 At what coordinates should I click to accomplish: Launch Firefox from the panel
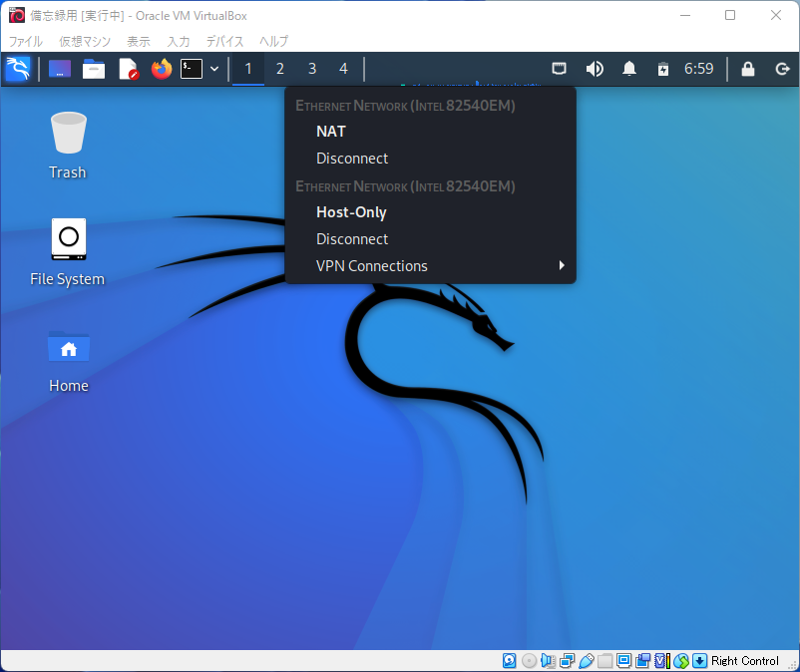click(x=162, y=69)
